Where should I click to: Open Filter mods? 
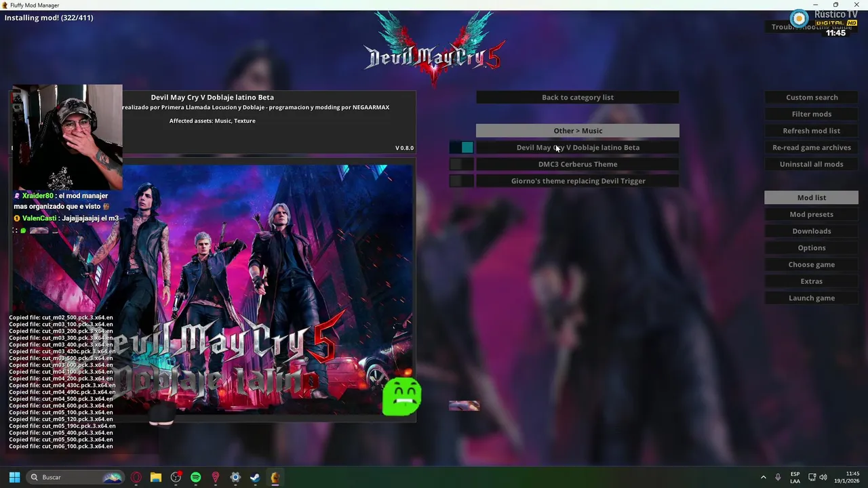tap(812, 114)
